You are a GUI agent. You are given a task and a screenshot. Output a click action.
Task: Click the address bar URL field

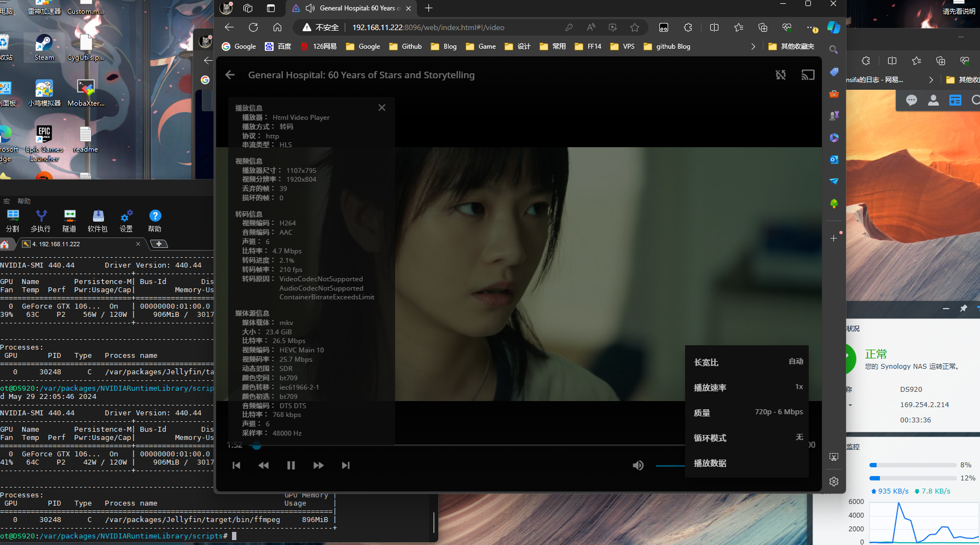pos(428,27)
